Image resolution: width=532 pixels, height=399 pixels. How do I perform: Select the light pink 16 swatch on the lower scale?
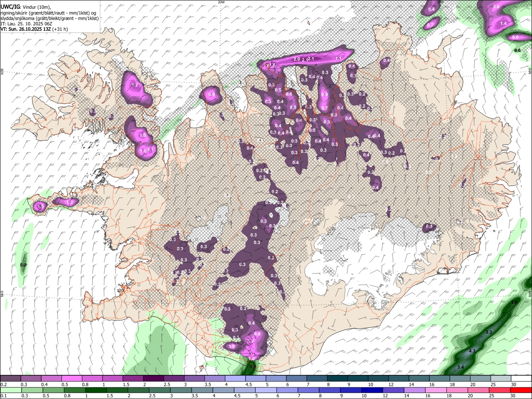(436, 390)
